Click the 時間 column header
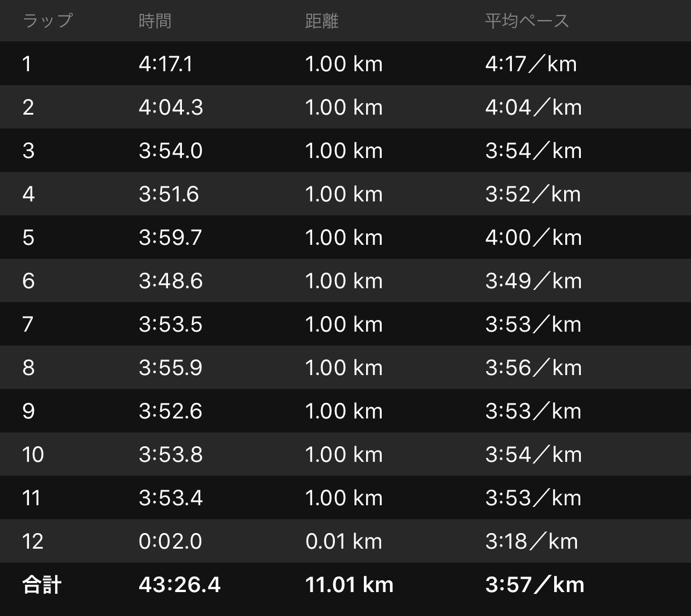This screenshot has width=691, height=616. coord(155,21)
